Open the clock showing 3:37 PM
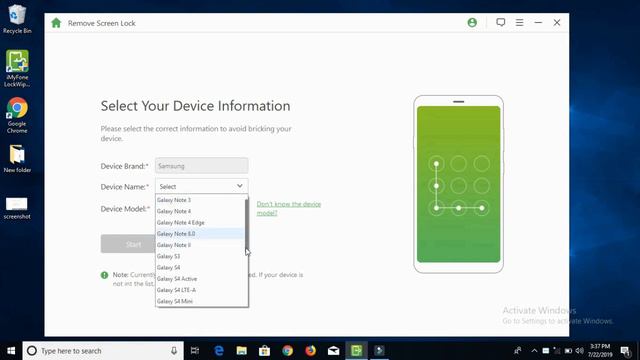Image resolution: width=640 pixels, height=360 pixels. (x=600, y=351)
